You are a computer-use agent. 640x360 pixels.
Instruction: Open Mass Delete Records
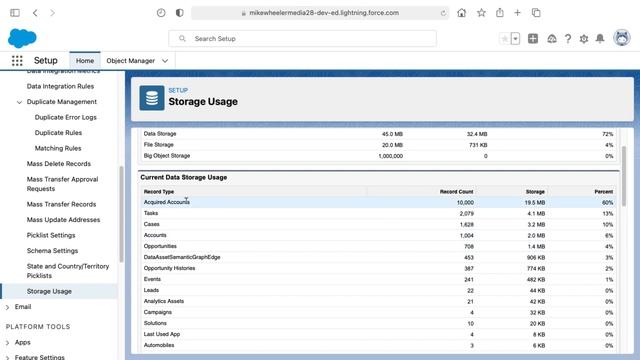[x=59, y=164]
